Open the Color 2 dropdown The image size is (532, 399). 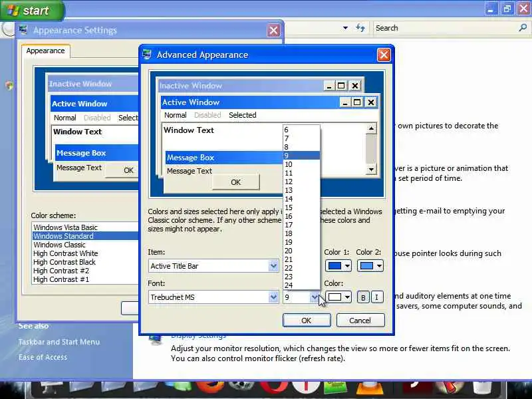tap(379, 266)
